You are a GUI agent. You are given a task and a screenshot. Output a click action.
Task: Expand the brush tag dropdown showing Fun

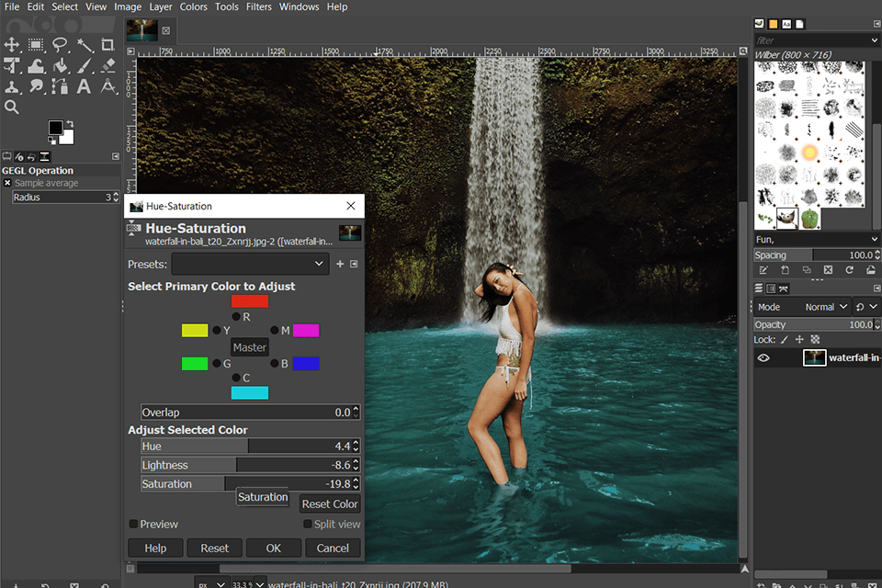point(874,239)
